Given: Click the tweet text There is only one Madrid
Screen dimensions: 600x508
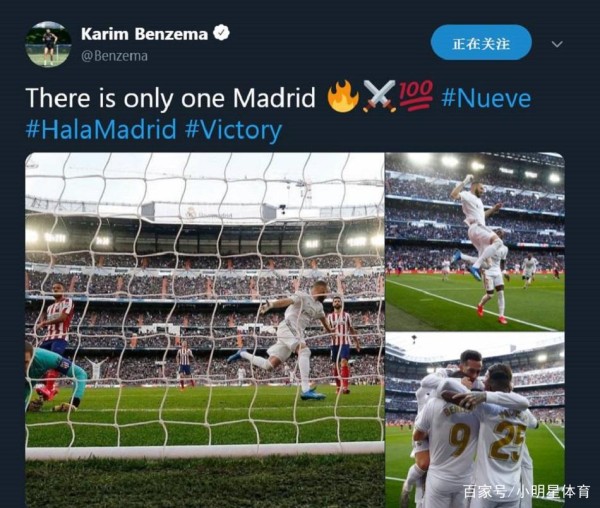Looking at the screenshot, I should (171, 98).
